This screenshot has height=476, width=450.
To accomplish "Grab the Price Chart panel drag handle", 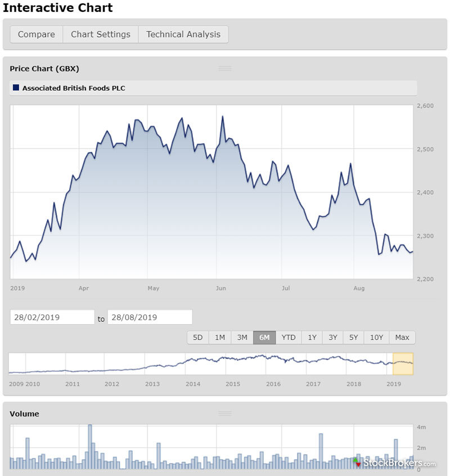I will tap(225, 69).
